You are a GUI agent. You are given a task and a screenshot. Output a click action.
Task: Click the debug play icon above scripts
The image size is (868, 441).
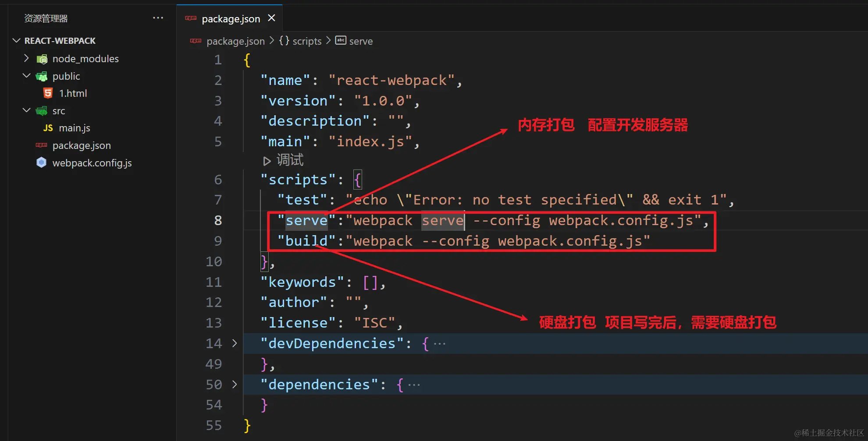267,161
